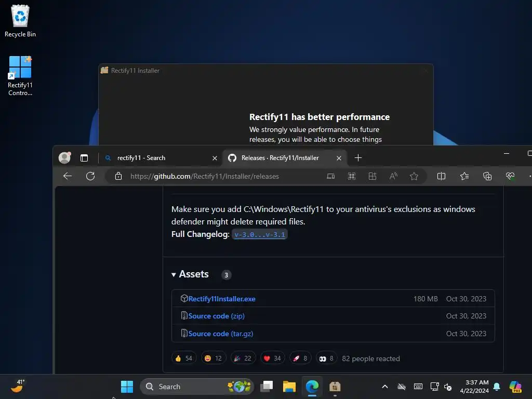Open the notifications bell icon
The height and width of the screenshot is (399, 532).
[x=497, y=387]
